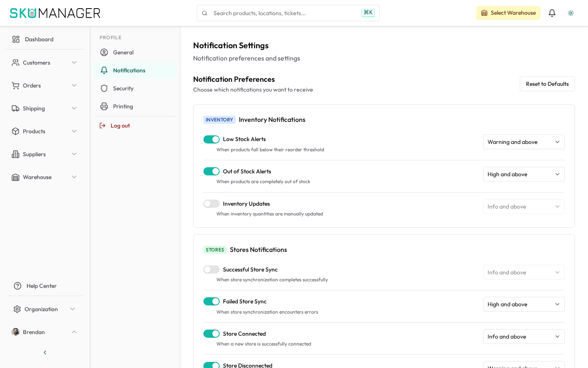The image size is (588, 368).
Task: Expand the Products chevron
Action: (x=74, y=131)
